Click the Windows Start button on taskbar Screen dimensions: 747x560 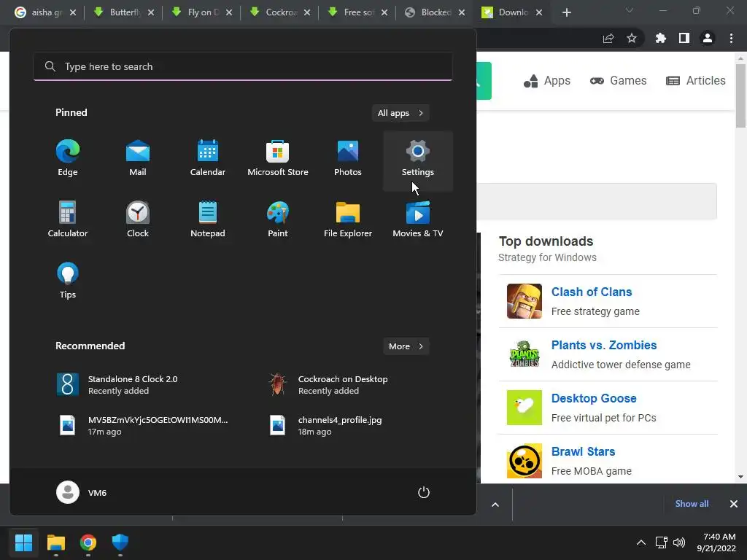(x=23, y=542)
